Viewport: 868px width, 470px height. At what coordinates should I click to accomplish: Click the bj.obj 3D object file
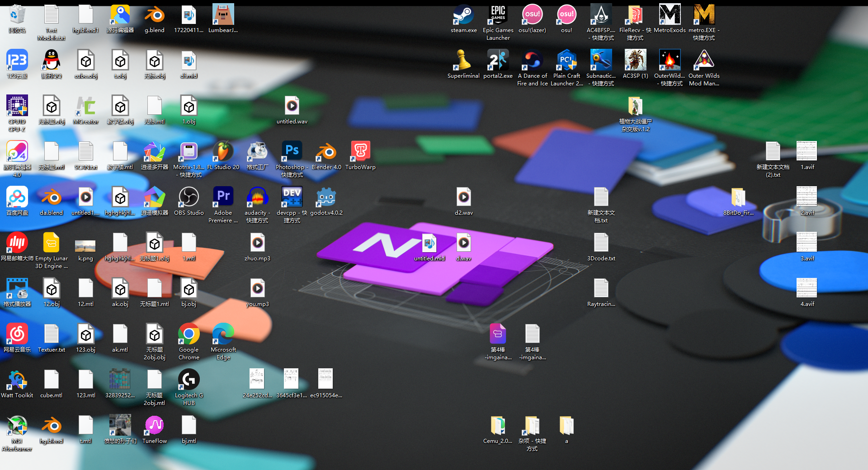pyautogui.click(x=189, y=289)
